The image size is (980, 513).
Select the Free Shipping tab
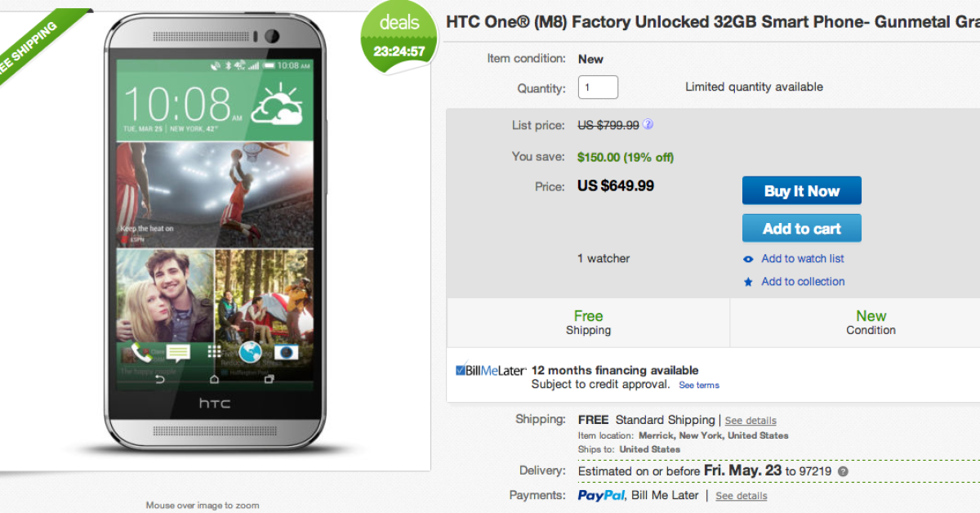point(588,322)
